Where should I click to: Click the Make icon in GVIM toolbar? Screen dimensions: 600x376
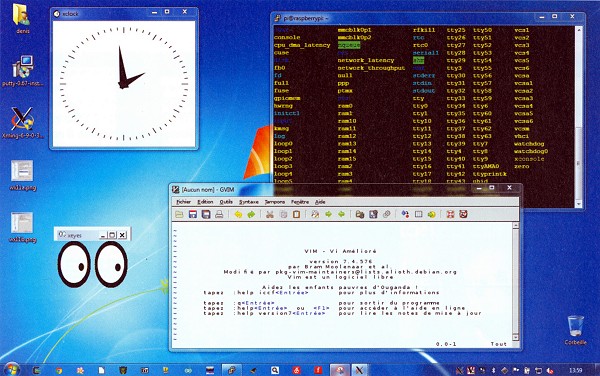[x=405, y=214]
